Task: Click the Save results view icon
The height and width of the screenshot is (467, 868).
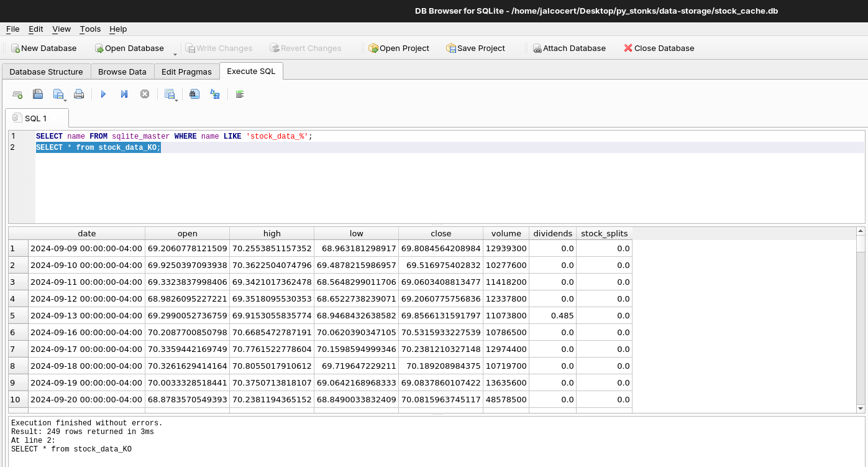Action: (x=169, y=95)
